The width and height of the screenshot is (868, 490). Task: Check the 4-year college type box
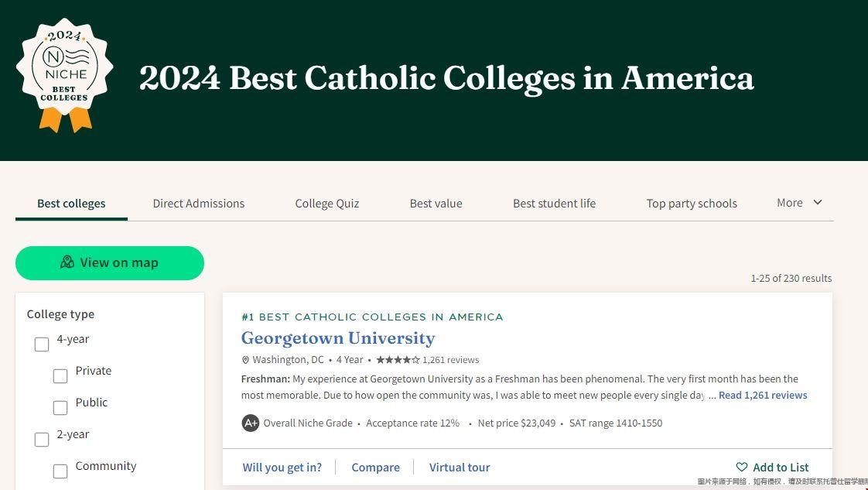click(42, 344)
